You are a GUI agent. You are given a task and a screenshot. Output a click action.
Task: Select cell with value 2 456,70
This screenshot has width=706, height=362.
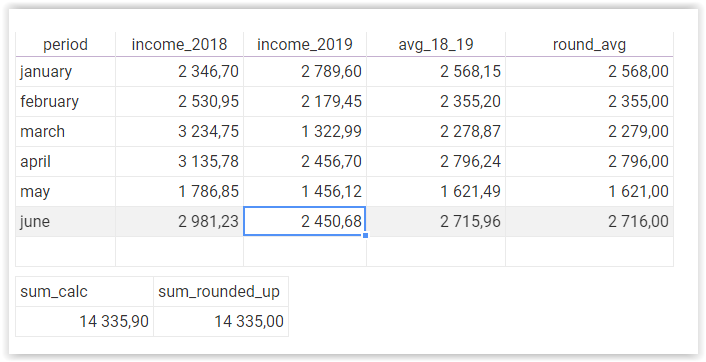305,161
